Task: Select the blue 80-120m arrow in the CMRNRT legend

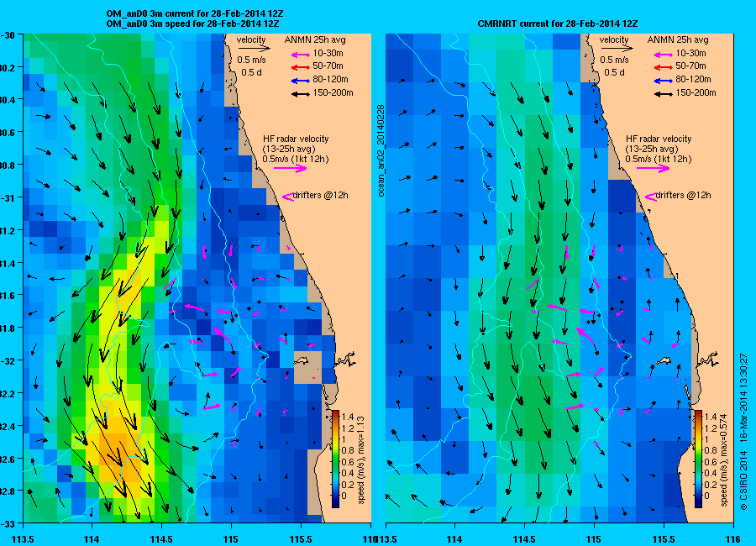Action: click(664, 81)
